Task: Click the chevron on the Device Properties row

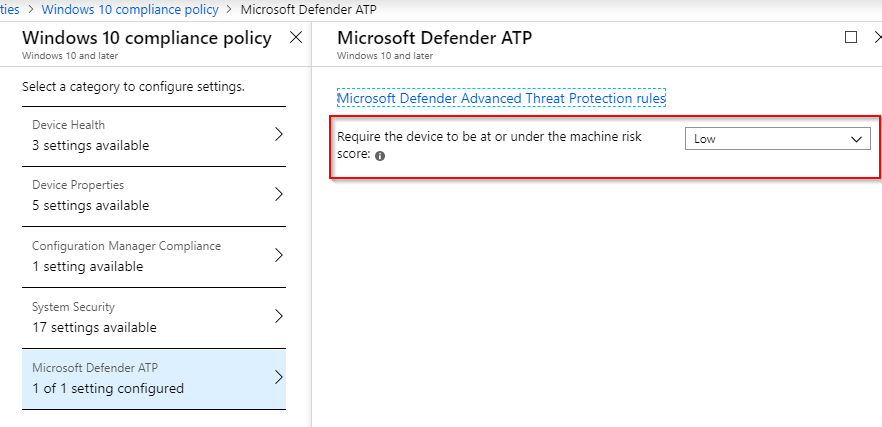Action: coord(279,195)
